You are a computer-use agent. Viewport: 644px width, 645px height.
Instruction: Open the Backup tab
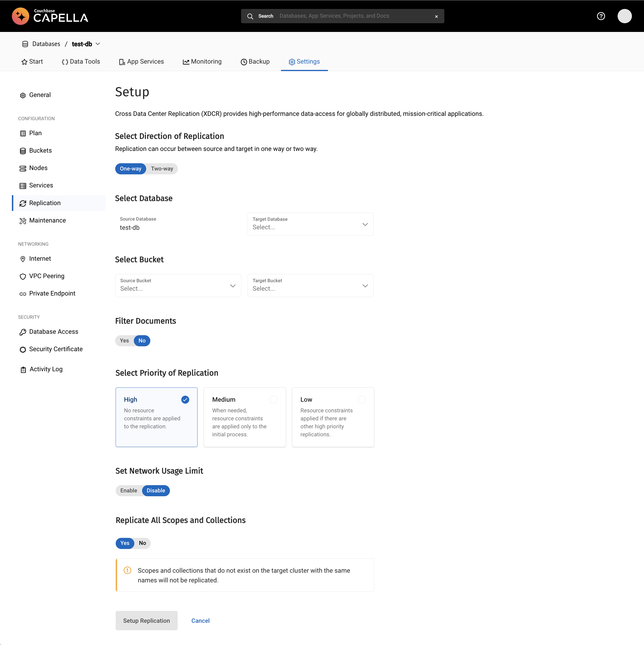[255, 61]
